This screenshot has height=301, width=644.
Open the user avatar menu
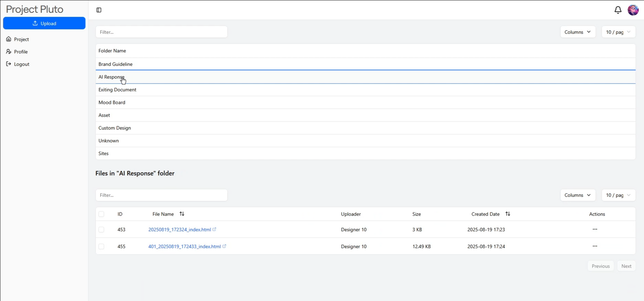tap(633, 10)
